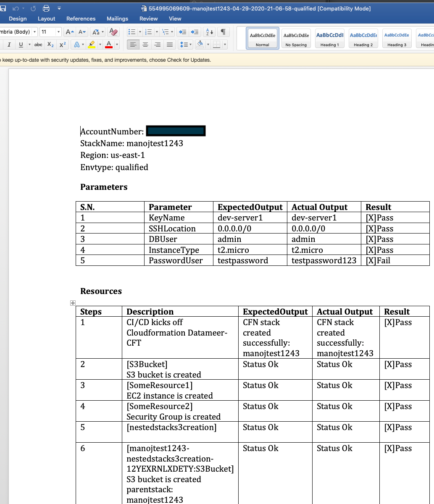This screenshot has height=504, width=434.
Task: Increase indent of paragraph
Action: (195, 32)
